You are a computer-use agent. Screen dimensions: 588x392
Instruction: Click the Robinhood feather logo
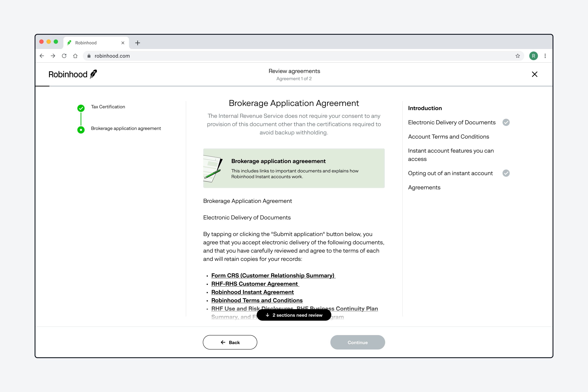coord(93,74)
